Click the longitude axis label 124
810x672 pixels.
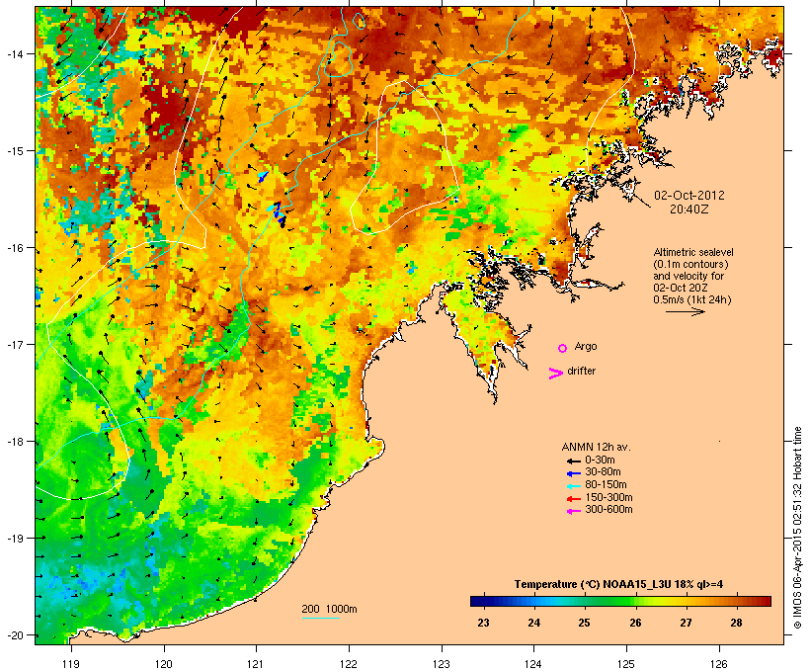(533, 664)
